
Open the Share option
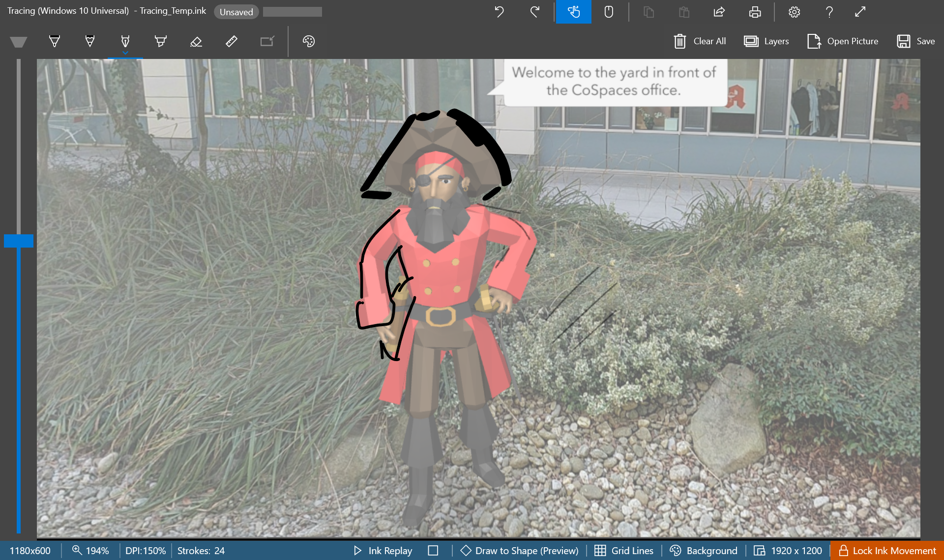pos(719,12)
